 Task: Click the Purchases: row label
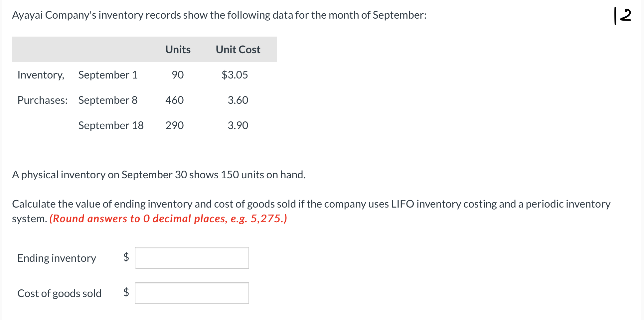tap(43, 100)
